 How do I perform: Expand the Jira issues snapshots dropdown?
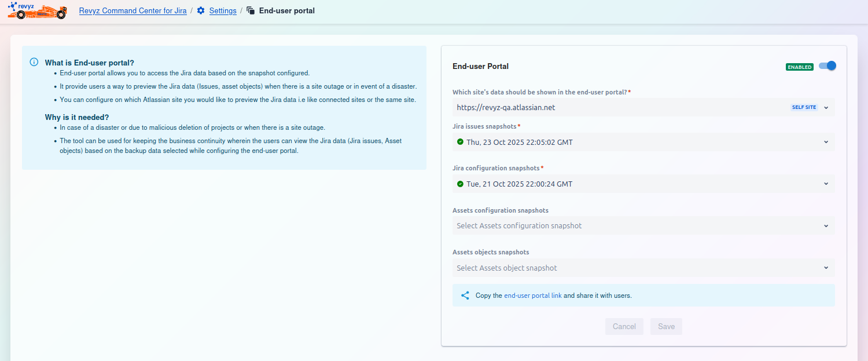click(x=826, y=142)
